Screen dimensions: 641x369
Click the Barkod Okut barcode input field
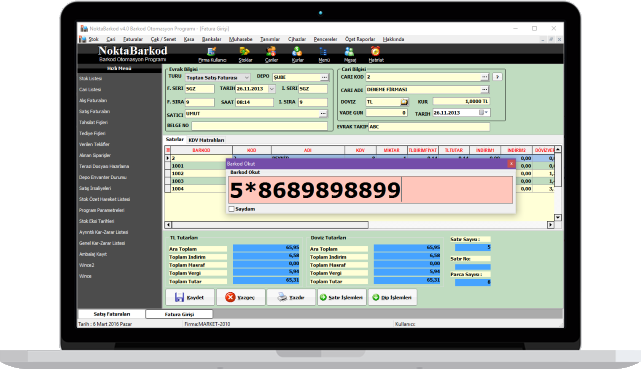[x=370, y=190]
